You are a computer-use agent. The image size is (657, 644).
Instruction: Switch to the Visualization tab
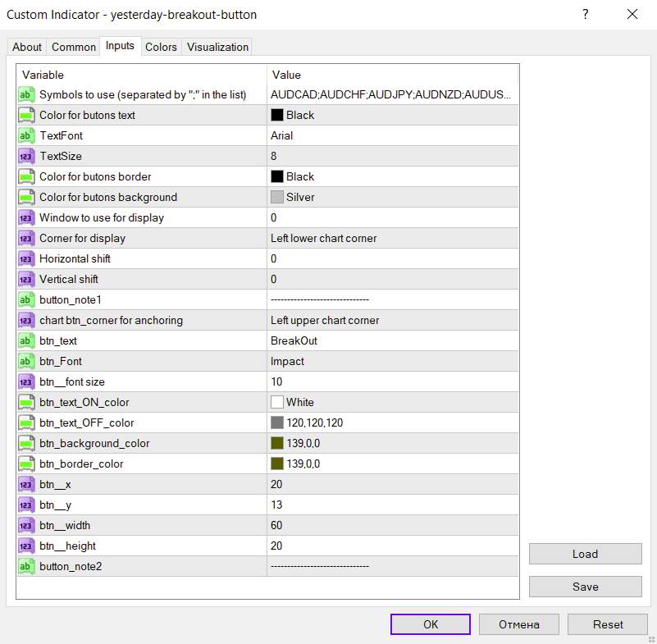tap(217, 47)
